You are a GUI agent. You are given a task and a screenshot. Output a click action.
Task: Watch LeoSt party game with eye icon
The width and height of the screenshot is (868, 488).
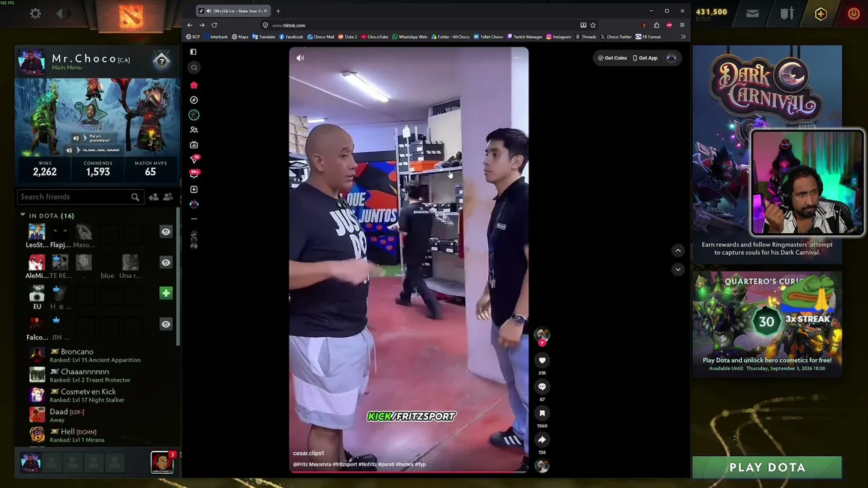pyautogui.click(x=165, y=232)
